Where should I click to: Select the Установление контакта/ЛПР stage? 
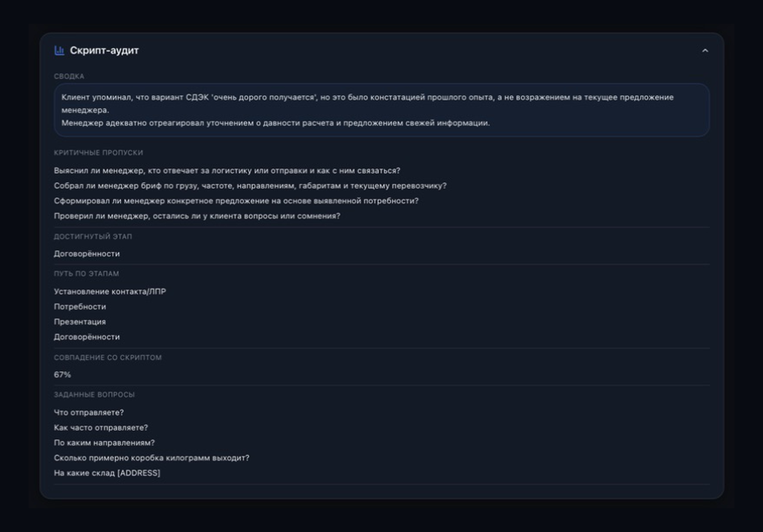(110, 292)
